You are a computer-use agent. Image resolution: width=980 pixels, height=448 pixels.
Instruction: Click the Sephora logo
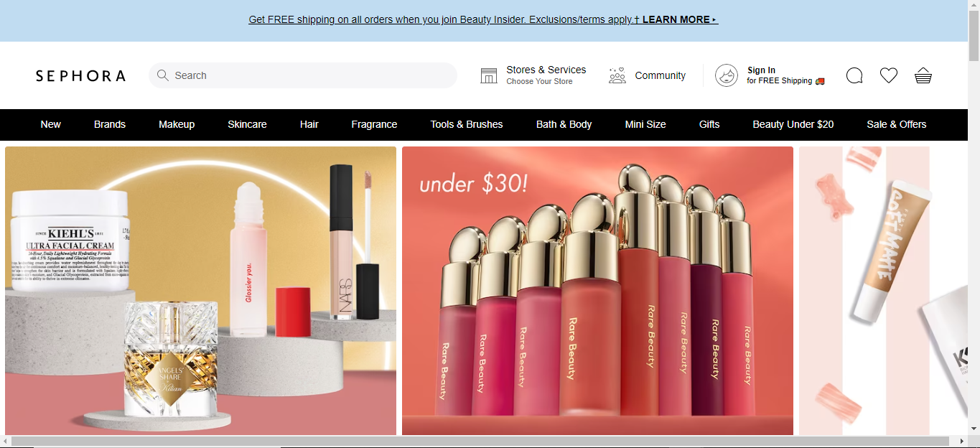(80, 75)
